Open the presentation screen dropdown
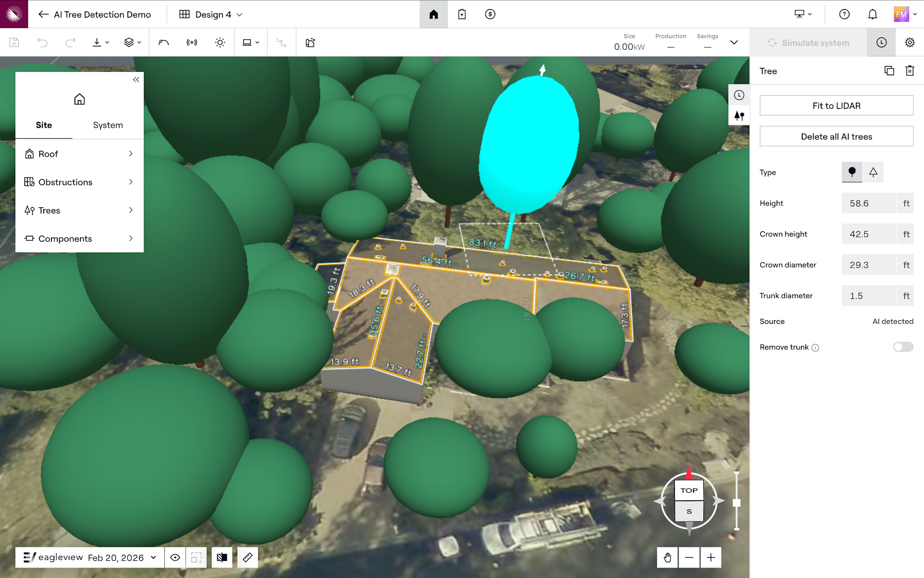Image resolution: width=924 pixels, height=578 pixels. pyautogui.click(x=803, y=14)
